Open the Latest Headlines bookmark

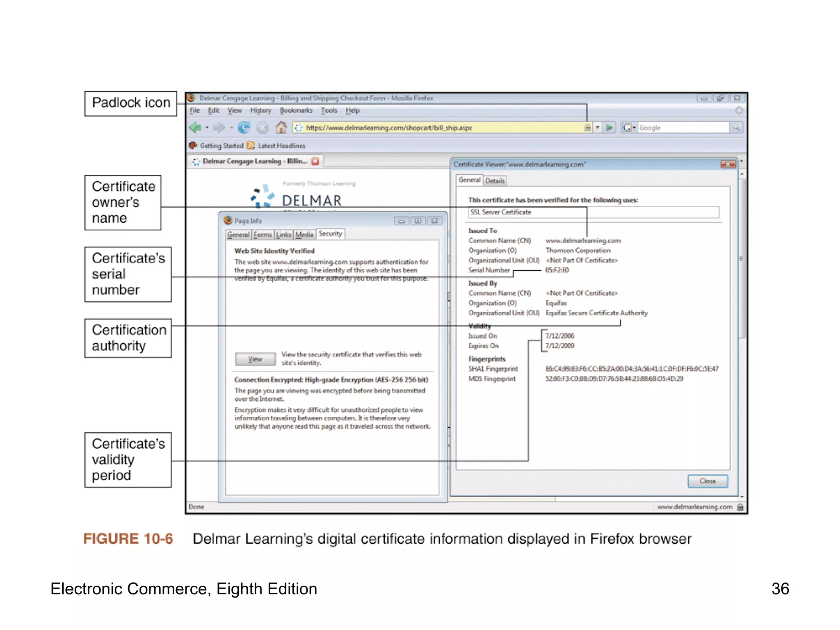pyautogui.click(x=281, y=146)
